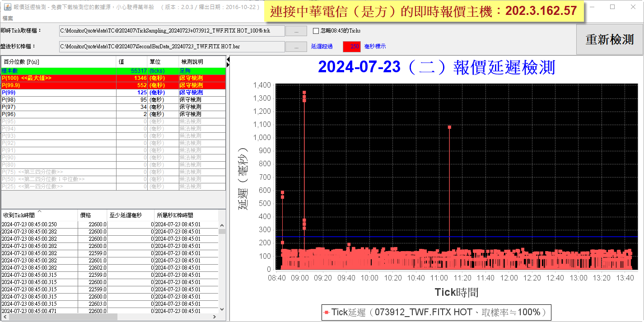Close the 報價延遲檢測 window
Viewport: 644px width, 322px height.
pos(633,7)
